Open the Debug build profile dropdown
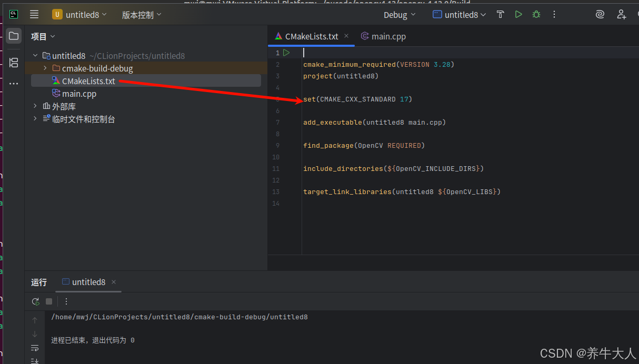 400,15
